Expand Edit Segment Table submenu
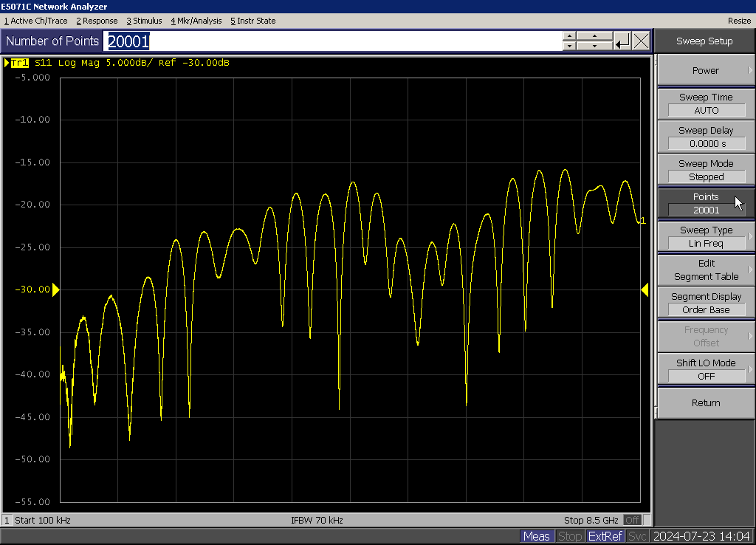This screenshot has height=545, width=756. tap(706, 270)
